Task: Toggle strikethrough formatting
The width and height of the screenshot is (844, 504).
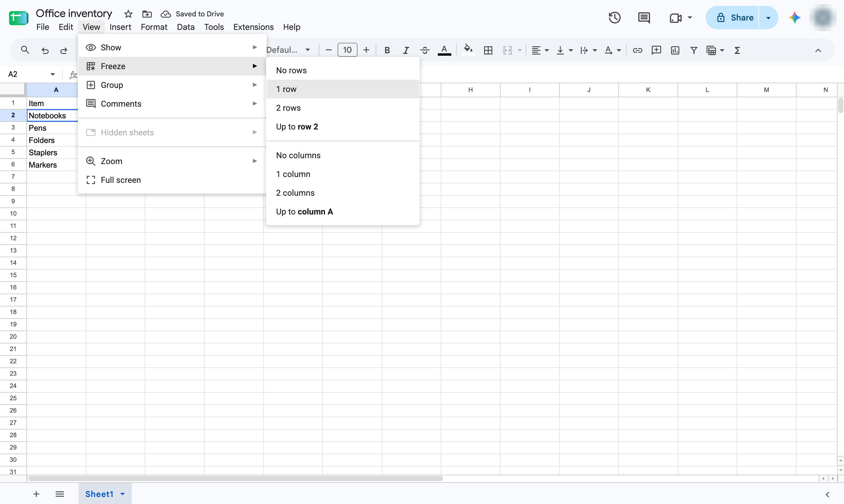Action: pos(425,50)
